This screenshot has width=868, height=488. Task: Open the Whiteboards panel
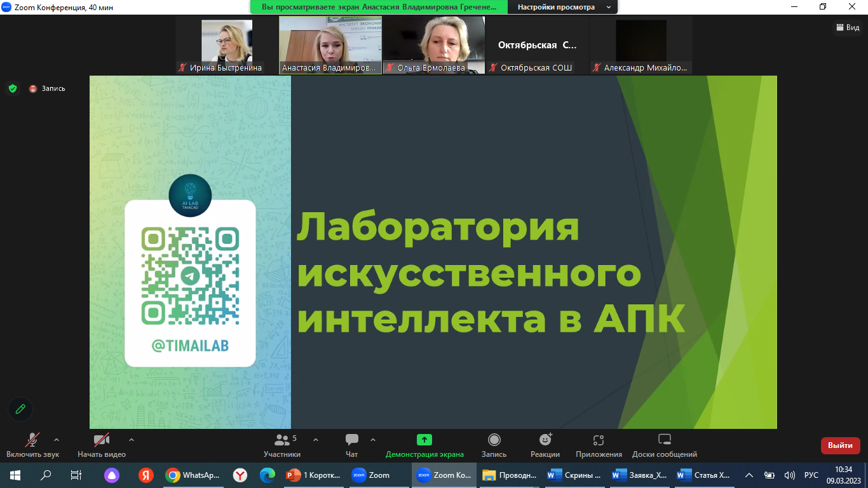click(664, 445)
